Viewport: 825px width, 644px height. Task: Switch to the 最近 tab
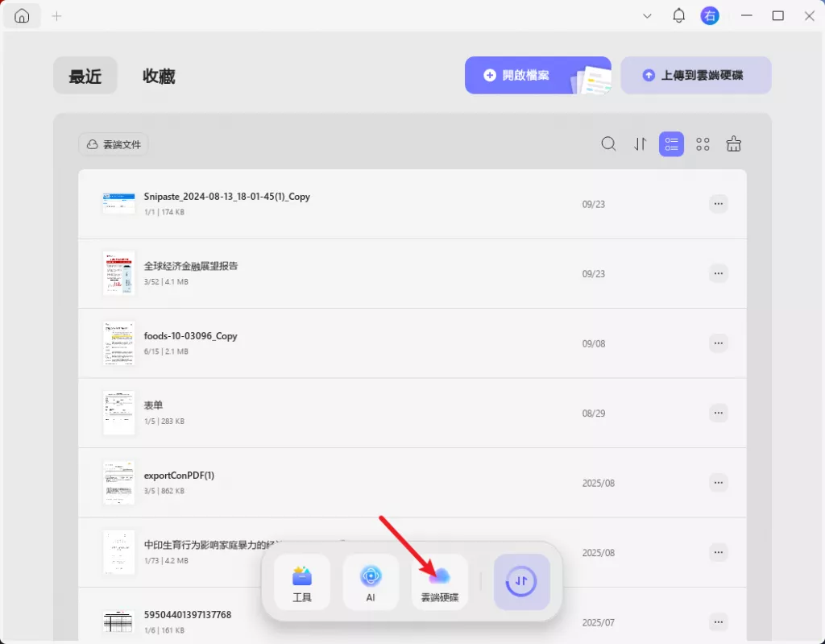pyautogui.click(x=85, y=76)
